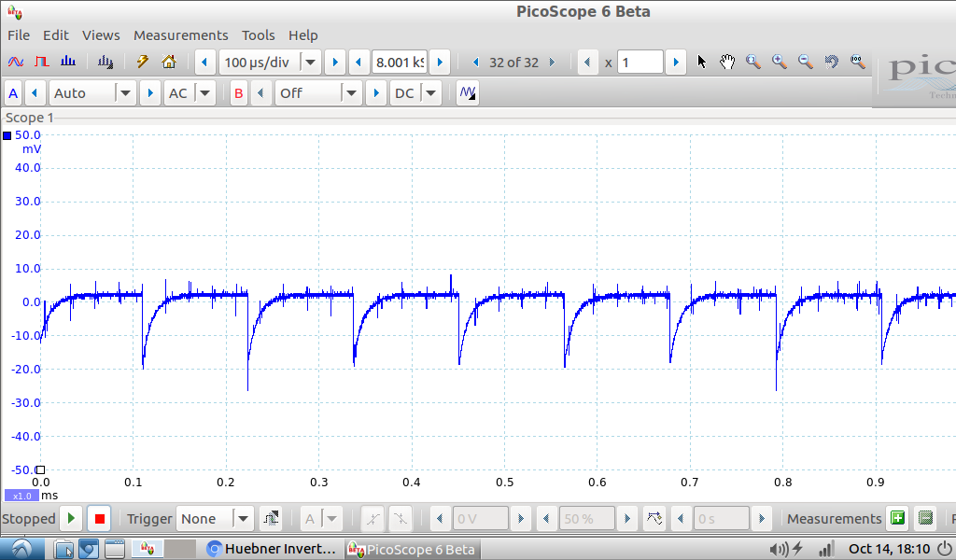Click the zoom factor input field

point(640,63)
